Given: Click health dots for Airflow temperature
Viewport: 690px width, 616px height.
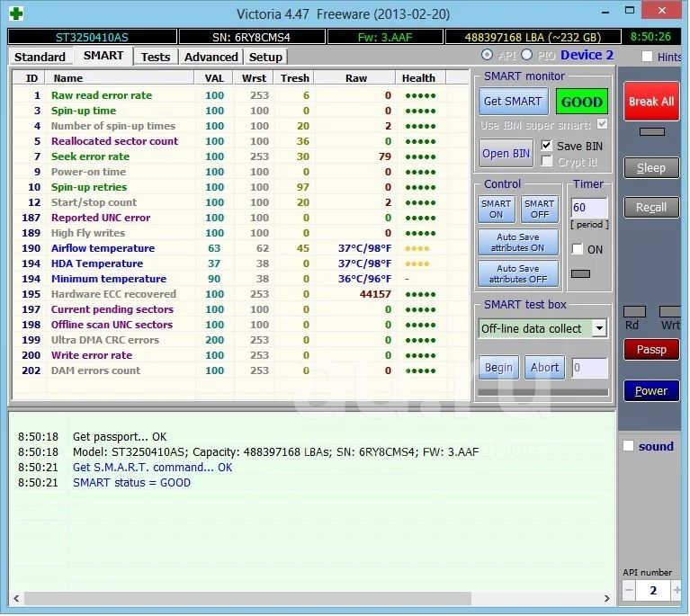Looking at the screenshot, I should [x=417, y=248].
